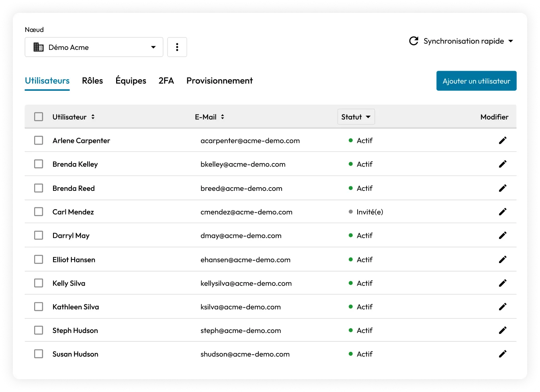Click name Brenda Kelley
Image resolution: width=540 pixels, height=392 pixels.
[75, 164]
